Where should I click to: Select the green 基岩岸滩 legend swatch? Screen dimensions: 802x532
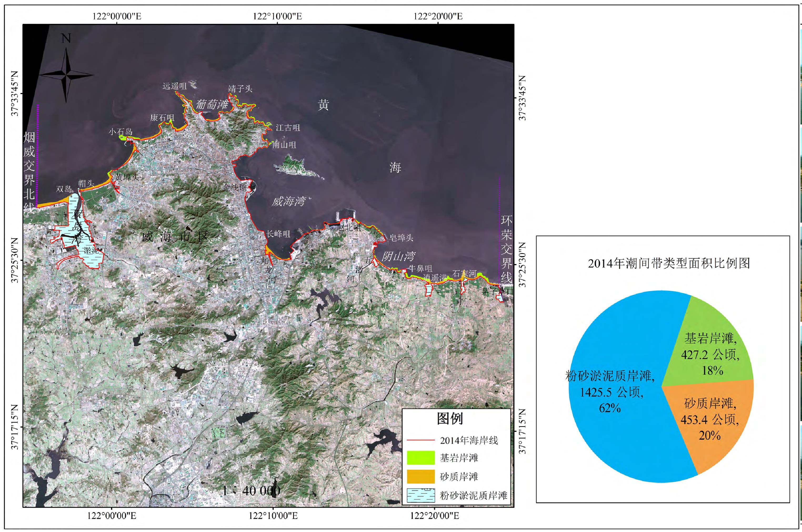[x=421, y=458]
